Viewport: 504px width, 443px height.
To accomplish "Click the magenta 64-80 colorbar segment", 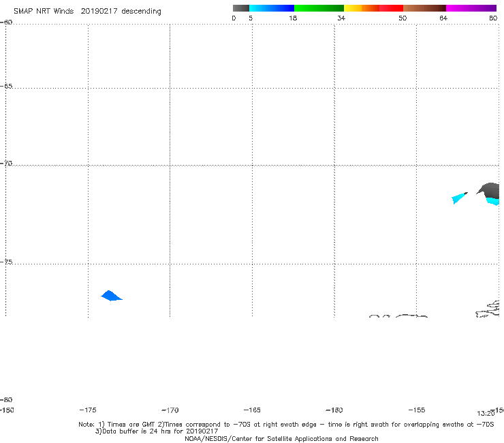I will pos(471,8).
